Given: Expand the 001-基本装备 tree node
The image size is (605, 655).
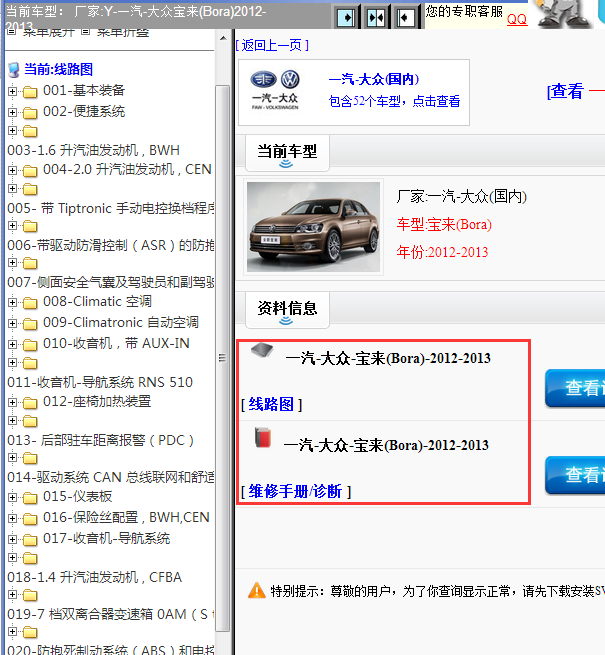Looking at the screenshot, I should [13, 91].
